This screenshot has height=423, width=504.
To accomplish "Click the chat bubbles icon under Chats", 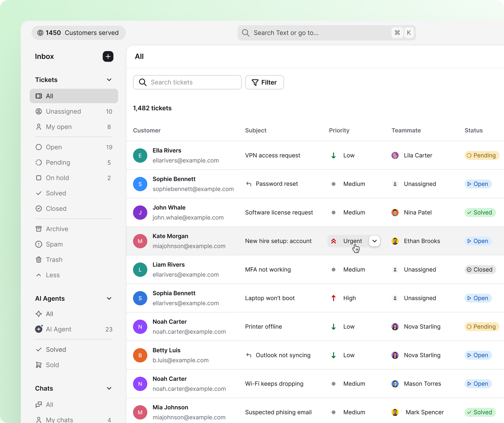I will point(39,405).
